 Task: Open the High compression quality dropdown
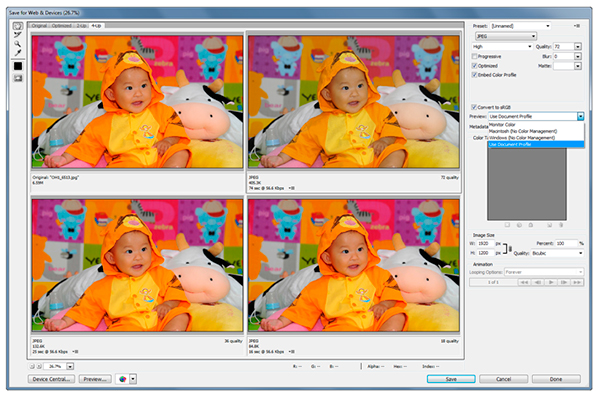(x=502, y=46)
